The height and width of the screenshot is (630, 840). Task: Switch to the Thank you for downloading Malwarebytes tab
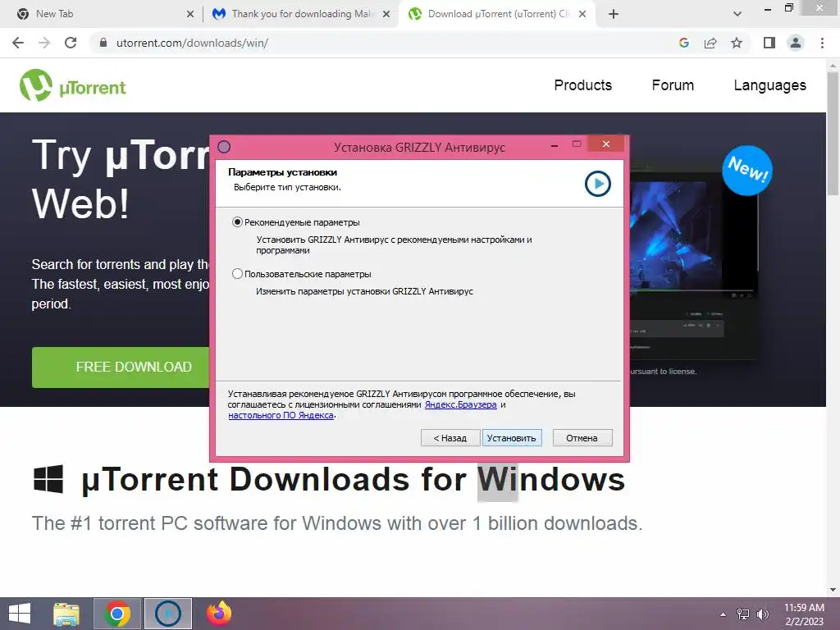pyautogui.click(x=303, y=14)
